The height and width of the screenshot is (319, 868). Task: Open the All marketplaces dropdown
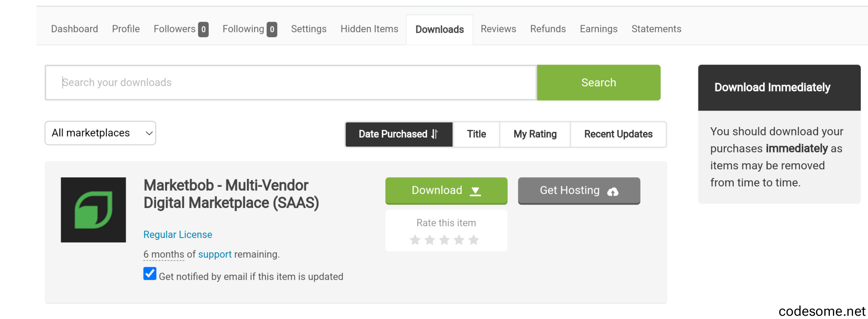[x=100, y=133]
